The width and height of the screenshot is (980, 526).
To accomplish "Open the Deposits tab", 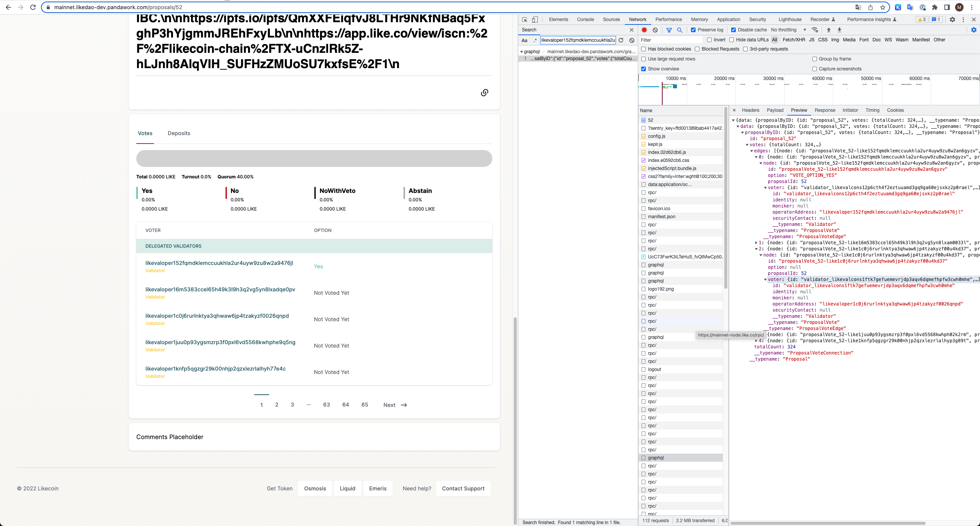I will (x=179, y=133).
